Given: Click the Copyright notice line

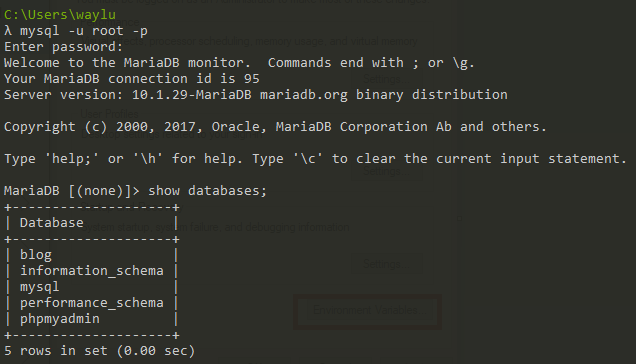Looking at the screenshot, I should pos(275,127).
